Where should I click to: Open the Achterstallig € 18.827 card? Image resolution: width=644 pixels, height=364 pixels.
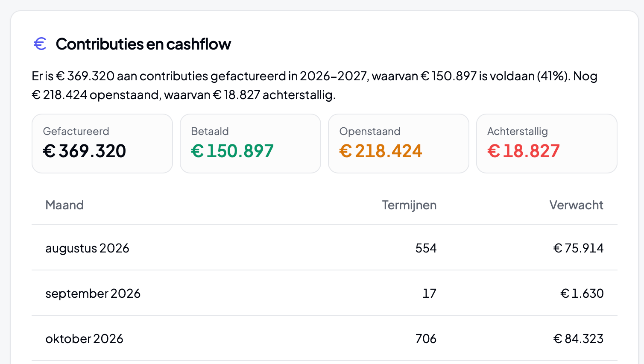547,144
